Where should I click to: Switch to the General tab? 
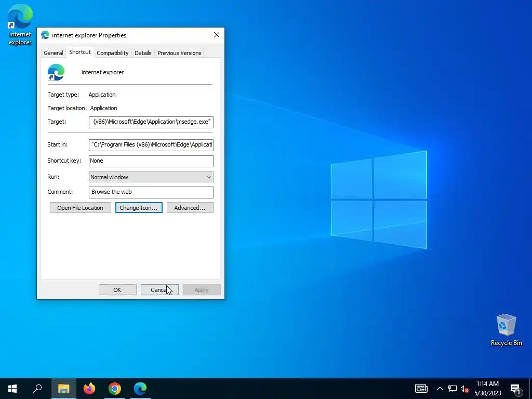[x=54, y=53]
